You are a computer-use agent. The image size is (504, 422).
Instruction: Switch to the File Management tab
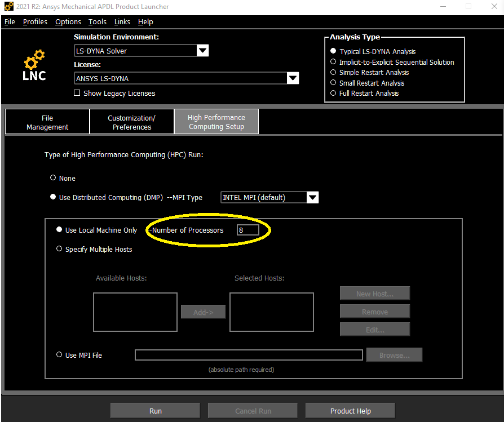[x=47, y=122]
